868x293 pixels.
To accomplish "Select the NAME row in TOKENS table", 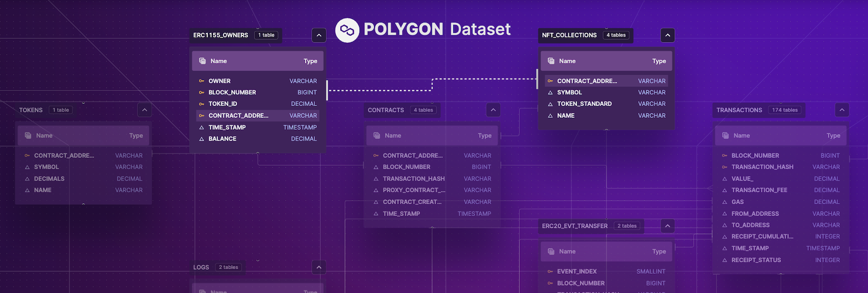I will (83, 190).
